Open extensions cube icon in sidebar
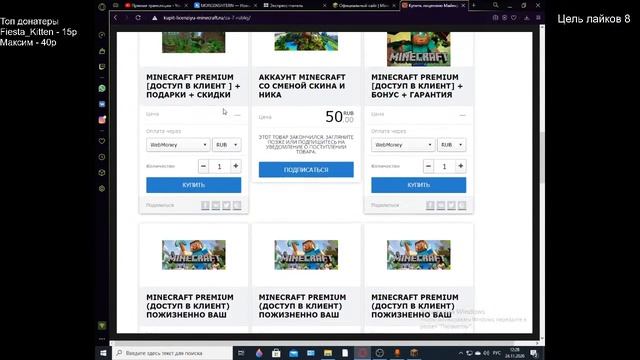The image size is (640, 360). (102, 173)
